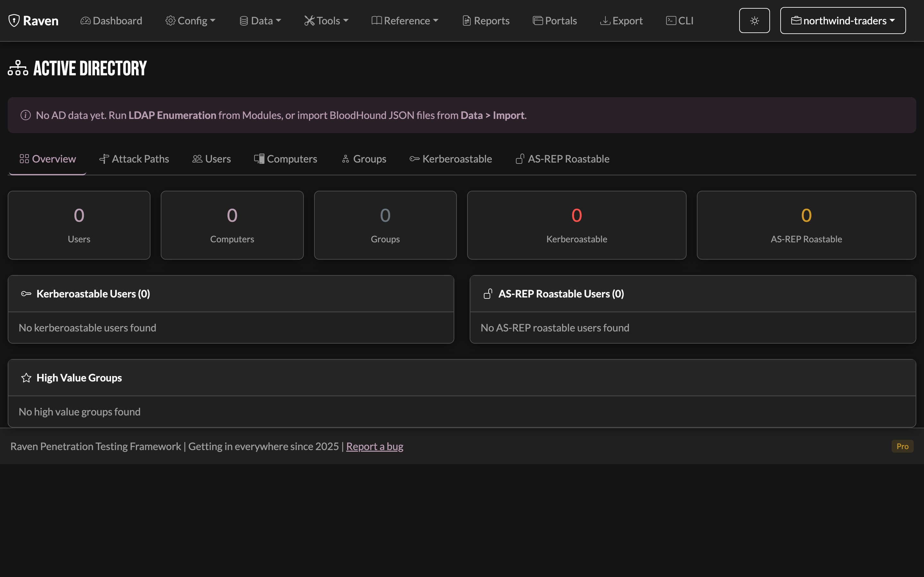Click the Raven shield logo icon
Viewport: 924px width, 577px height.
tap(14, 21)
